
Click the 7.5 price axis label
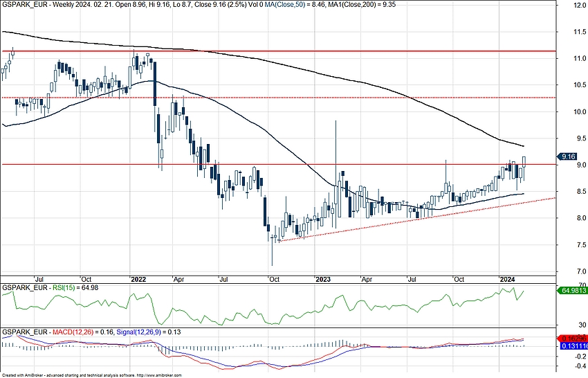pyautogui.click(x=582, y=245)
